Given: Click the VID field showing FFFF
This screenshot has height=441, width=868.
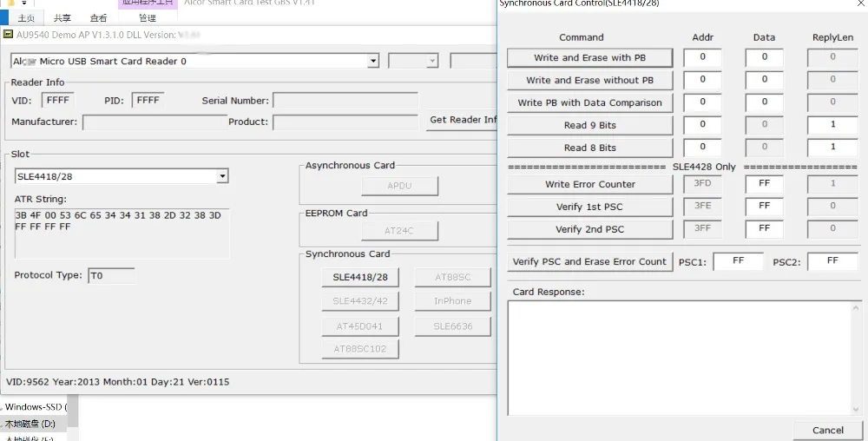Looking at the screenshot, I should point(57,100).
